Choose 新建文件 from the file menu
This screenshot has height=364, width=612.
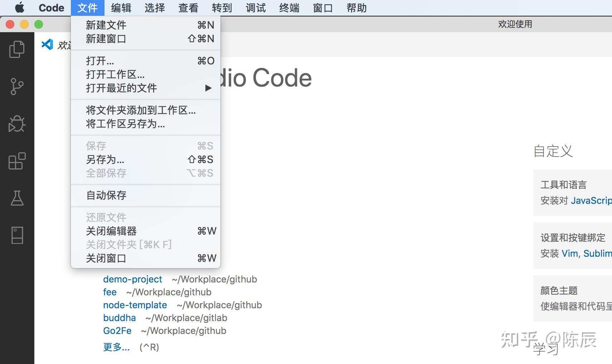146,25
